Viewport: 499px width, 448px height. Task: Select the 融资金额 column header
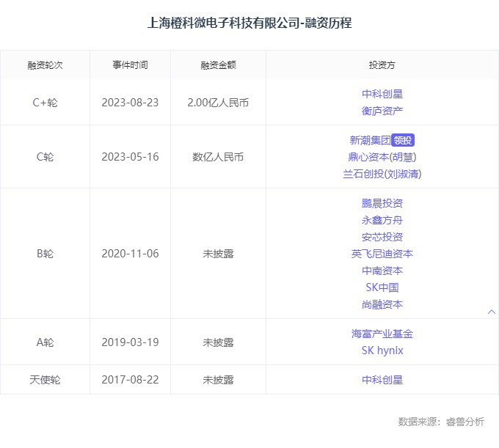click(x=218, y=65)
